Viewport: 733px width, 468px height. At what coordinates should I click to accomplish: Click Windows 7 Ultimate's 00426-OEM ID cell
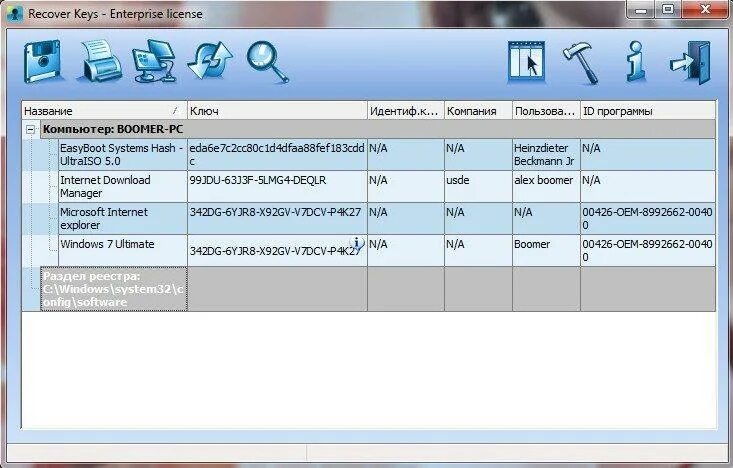648,251
